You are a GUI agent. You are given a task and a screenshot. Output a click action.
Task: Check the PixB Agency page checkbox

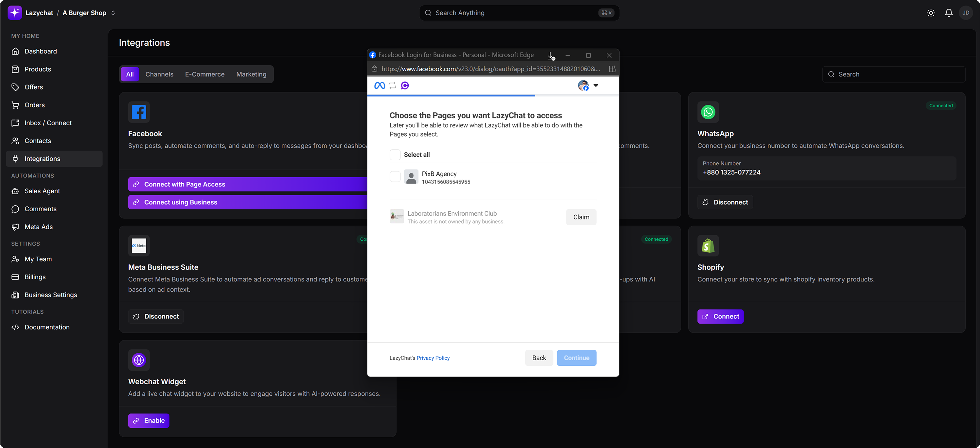click(395, 177)
